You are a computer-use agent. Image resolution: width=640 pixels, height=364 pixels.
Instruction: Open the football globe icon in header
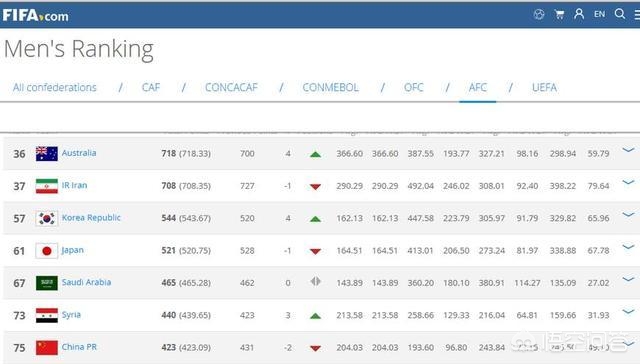click(x=539, y=15)
